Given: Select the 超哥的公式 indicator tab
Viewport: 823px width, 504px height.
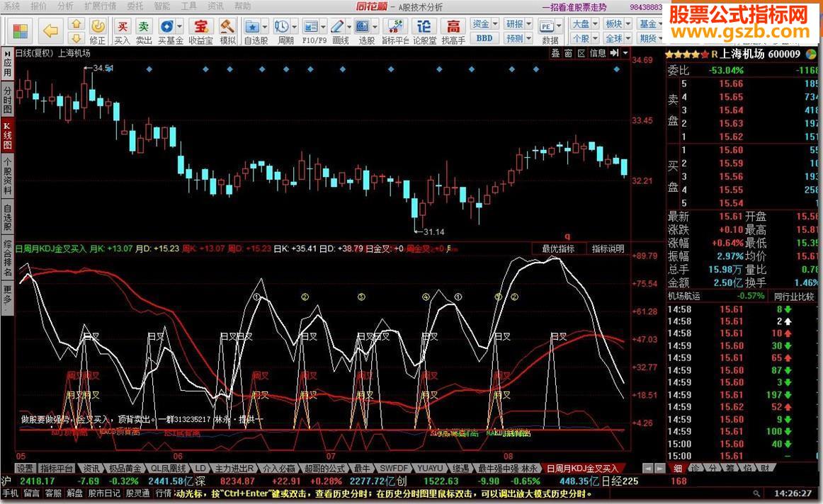Looking at the screenshot, I should [324, 469].
